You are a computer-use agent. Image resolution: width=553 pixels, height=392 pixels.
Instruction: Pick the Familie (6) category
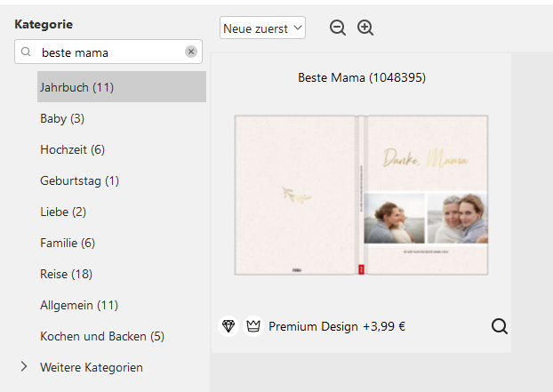click(68, 243)
